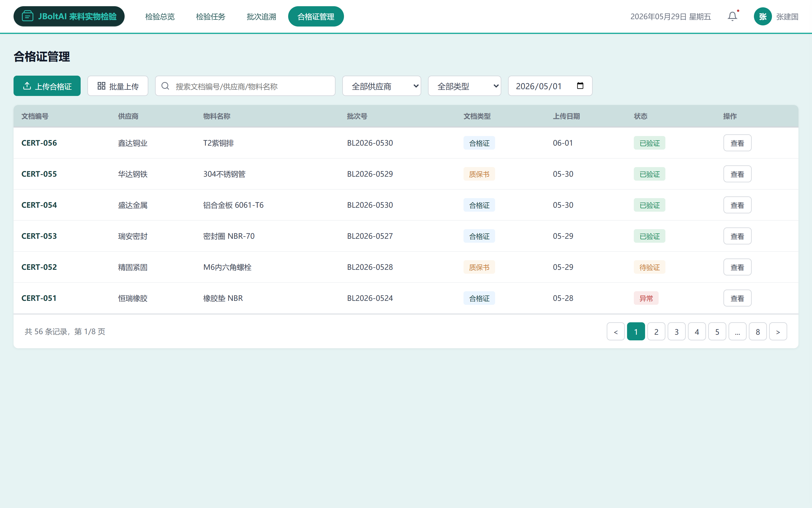Click the 状态 column header
Image resolution: width=812 pixels, height=508 pixels.
click(x=641, y=116)
